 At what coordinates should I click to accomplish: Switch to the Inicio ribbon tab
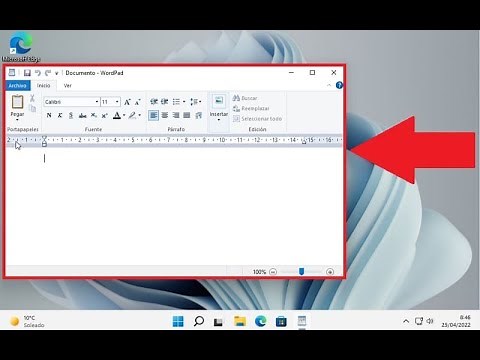pos(43,85)
